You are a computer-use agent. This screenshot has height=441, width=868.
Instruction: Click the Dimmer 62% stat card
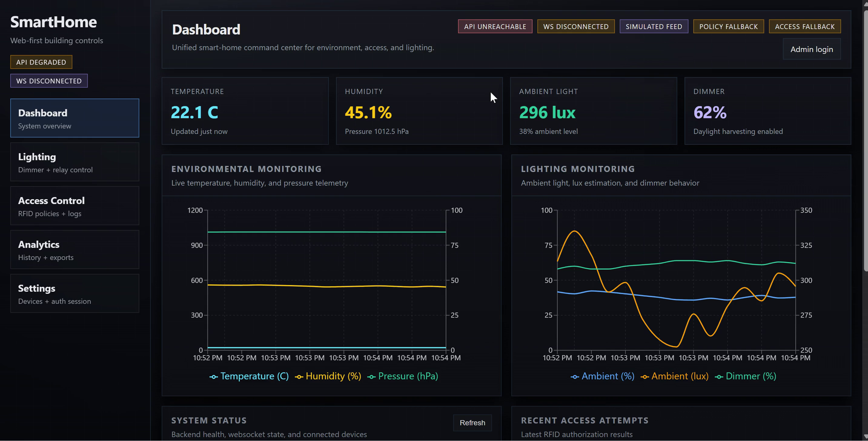pyautogui.click(x=767, y=111)
